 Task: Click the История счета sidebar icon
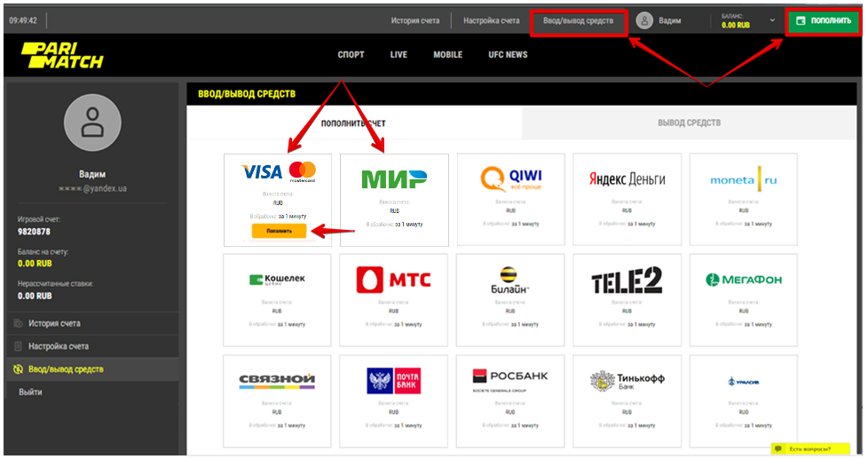(x=19, y=323)
